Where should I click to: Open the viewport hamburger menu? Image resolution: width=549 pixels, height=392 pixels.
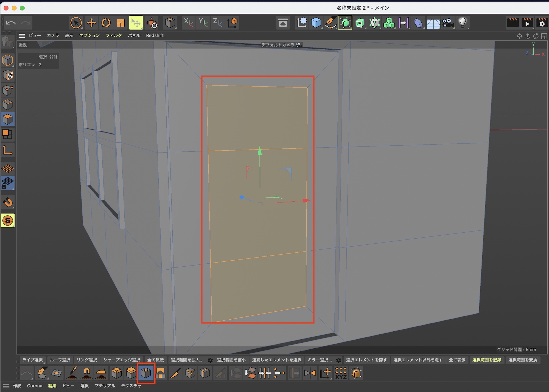click(x=22, y=36)
